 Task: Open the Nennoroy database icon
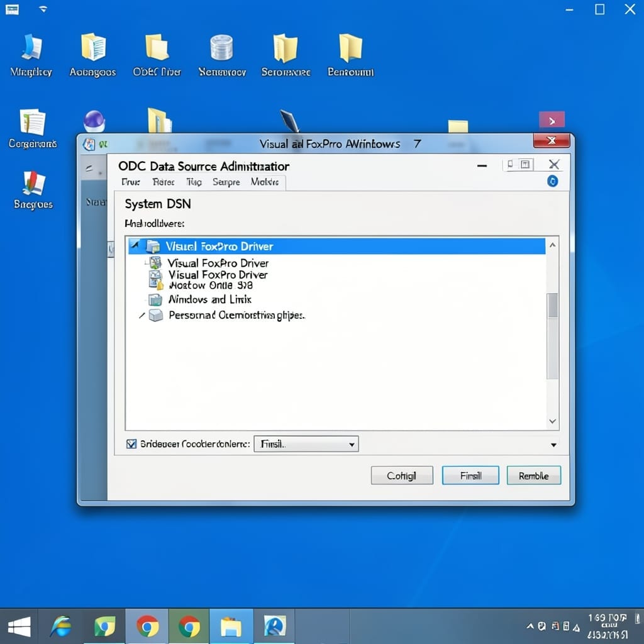tap(222, 55)
